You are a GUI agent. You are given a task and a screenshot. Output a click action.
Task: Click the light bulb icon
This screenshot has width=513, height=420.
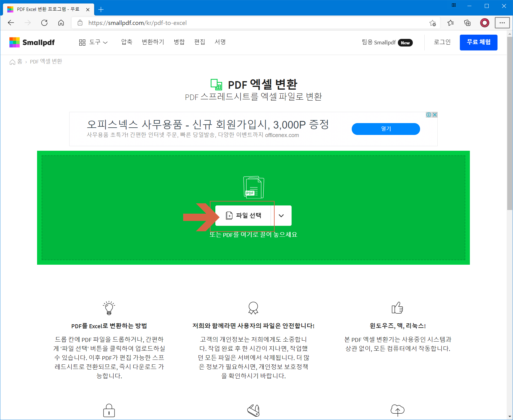109,308
